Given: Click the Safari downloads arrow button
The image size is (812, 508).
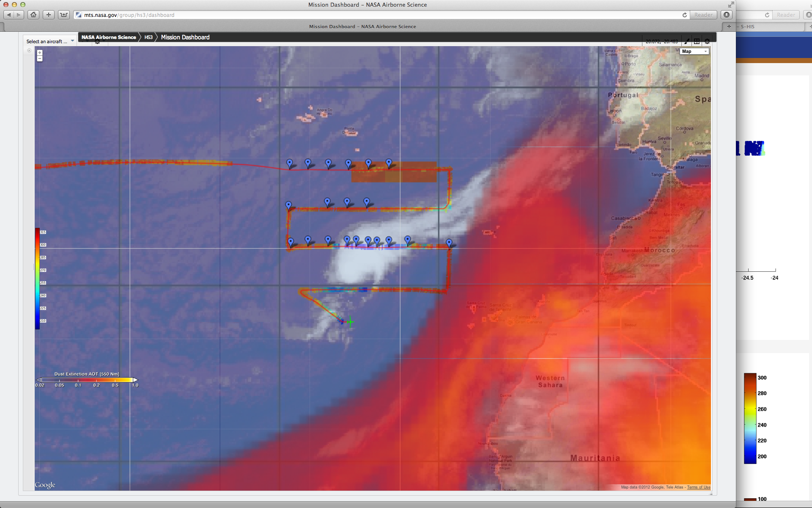Looking at the screenshot, I should (727, 15).
